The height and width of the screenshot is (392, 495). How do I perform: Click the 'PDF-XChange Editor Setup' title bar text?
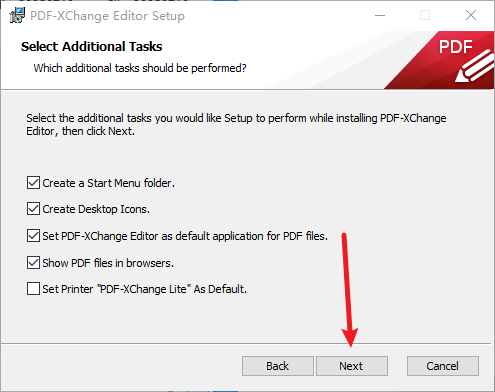tap(107, 16)
